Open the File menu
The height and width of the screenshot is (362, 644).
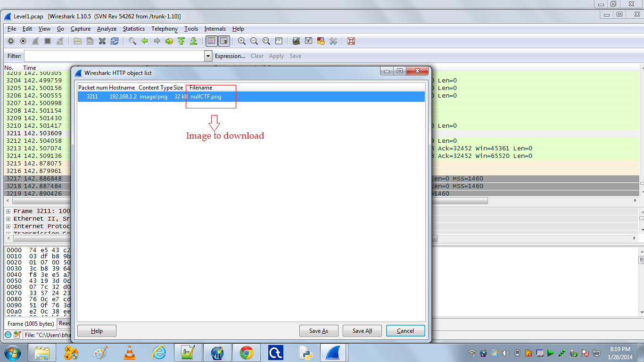pyautogui.click(x=12, y=29)
